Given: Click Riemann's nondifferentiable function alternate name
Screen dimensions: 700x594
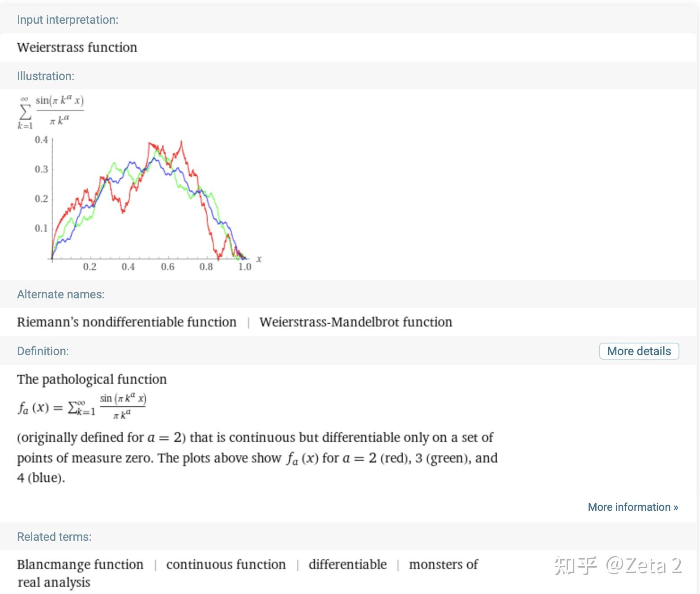Looking at the screenshot, I should [x=127, y=322].
